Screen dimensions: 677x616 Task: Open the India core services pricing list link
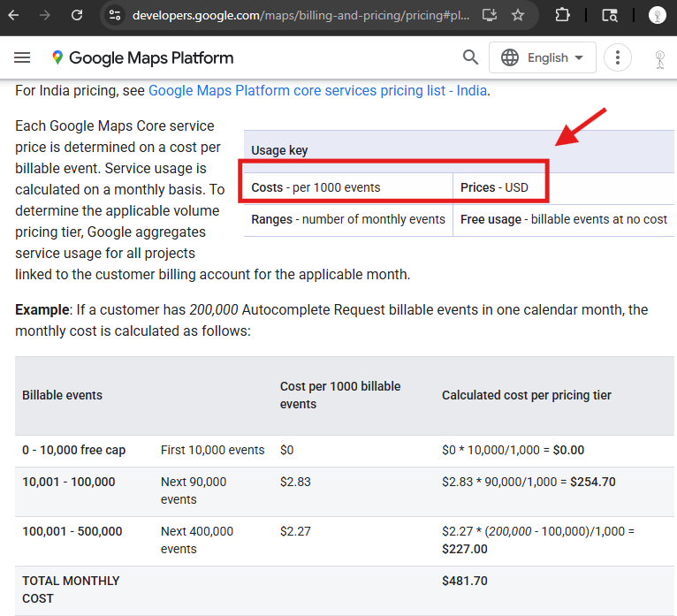point(318,91)
